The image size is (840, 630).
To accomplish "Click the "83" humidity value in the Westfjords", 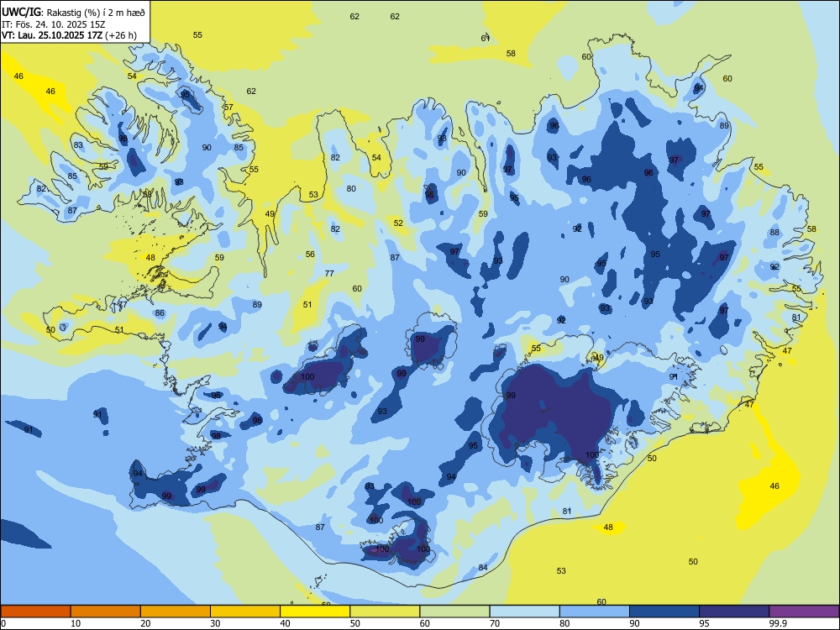I will pyautogui.click(x=79, y=145).
